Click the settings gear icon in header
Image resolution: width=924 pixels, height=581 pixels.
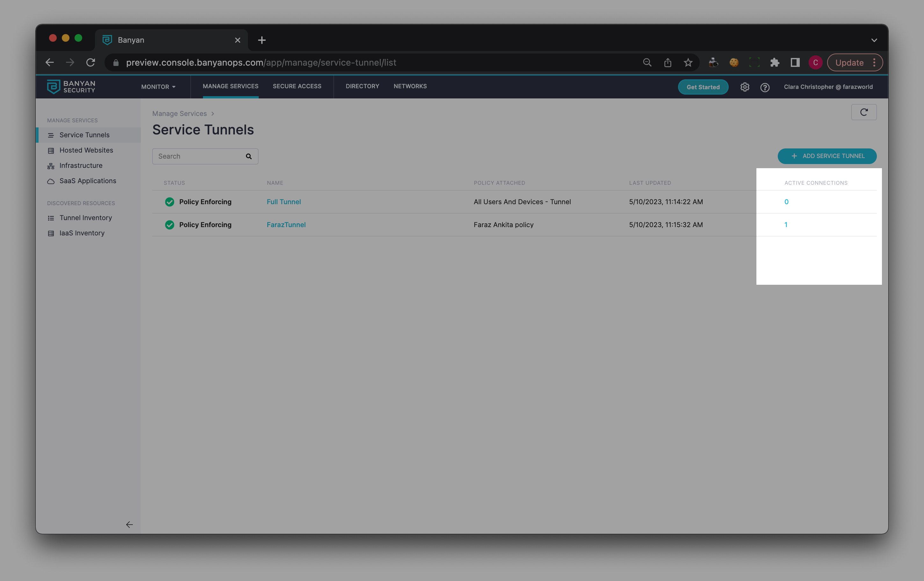(x=744, y=87)
